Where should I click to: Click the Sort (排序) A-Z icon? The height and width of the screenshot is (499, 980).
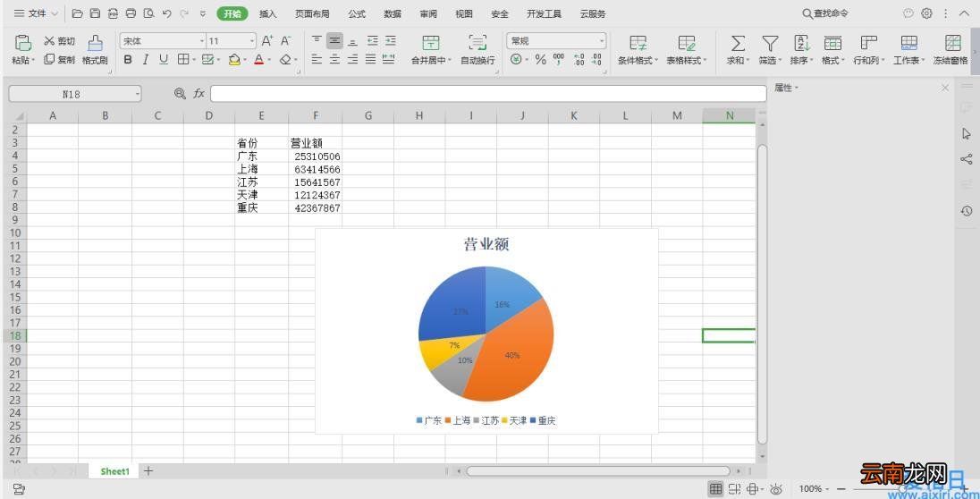point(801,43)
